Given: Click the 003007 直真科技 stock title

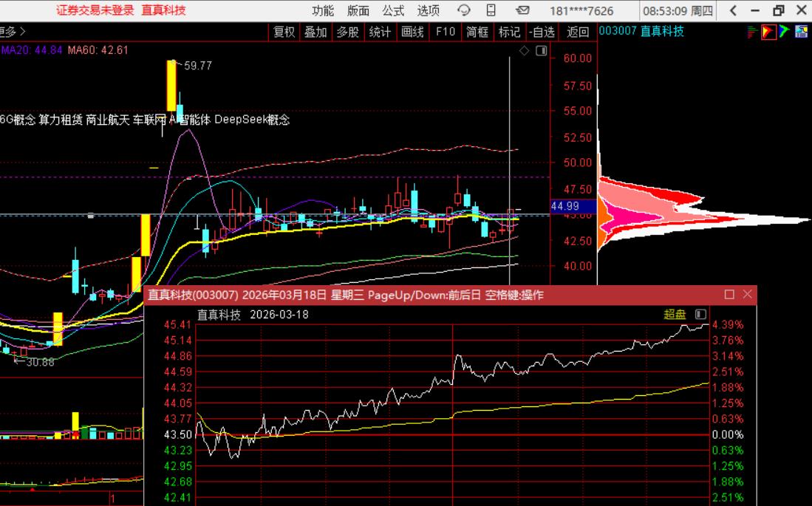Looking at the screenshot, I should pyautogui.click(x=641, y=31).
